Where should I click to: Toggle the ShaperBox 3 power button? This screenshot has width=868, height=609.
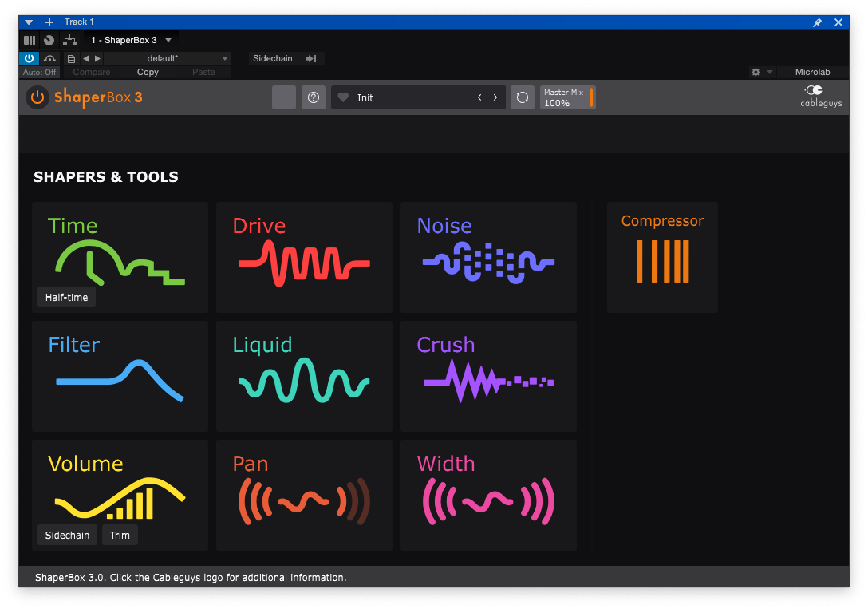(x=37, y=97)
